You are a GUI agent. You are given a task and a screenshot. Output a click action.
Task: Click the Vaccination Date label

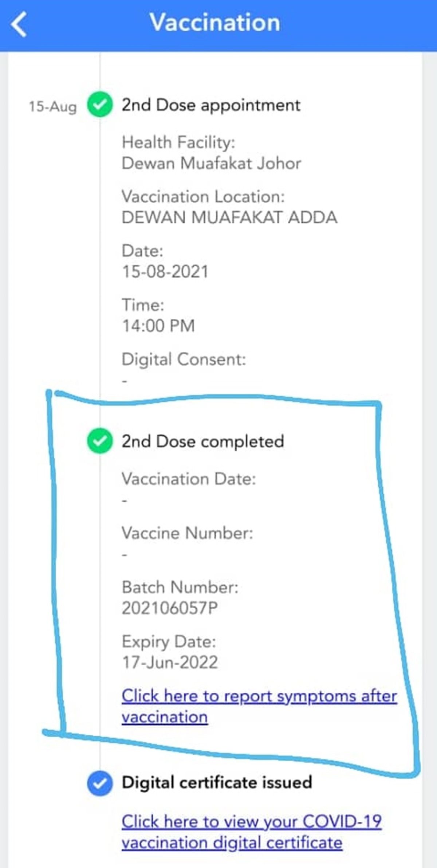pos(189,479)
